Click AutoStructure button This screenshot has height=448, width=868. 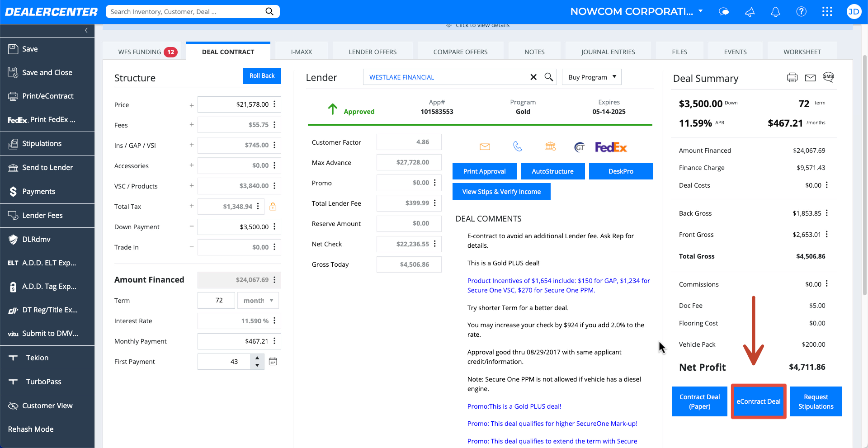(x=552, y=171)
